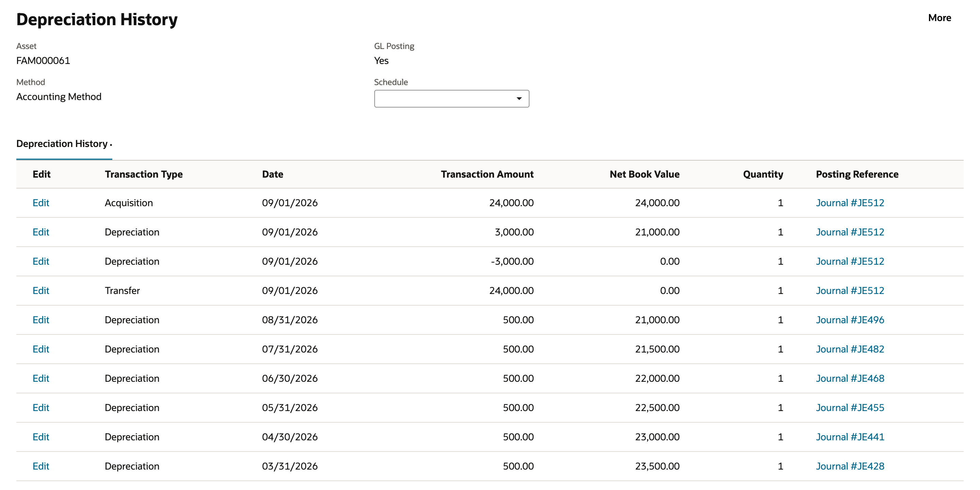Click the 22,000.00 net book value

point(657,378)
